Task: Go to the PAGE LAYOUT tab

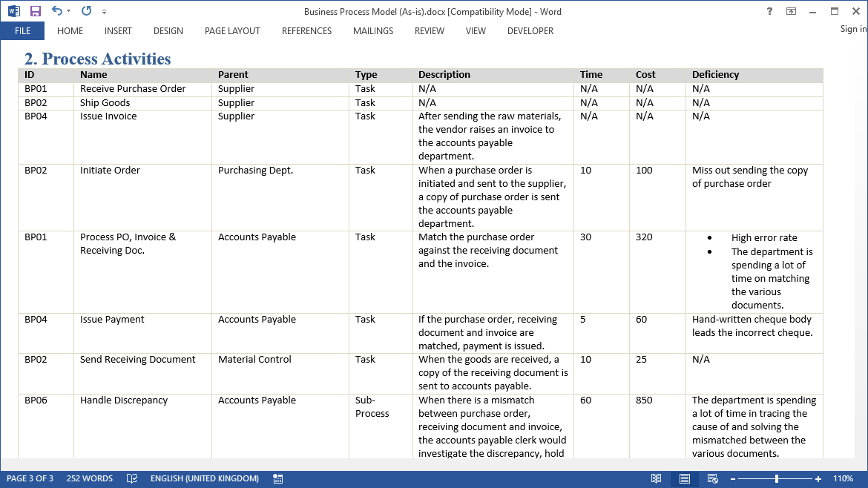Action: pyautogui.click(x=232, y=31)
